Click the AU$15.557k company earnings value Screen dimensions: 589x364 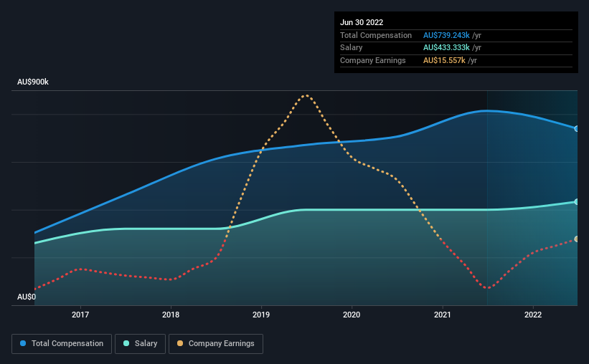pyautogui.click(x=444, y=60)
